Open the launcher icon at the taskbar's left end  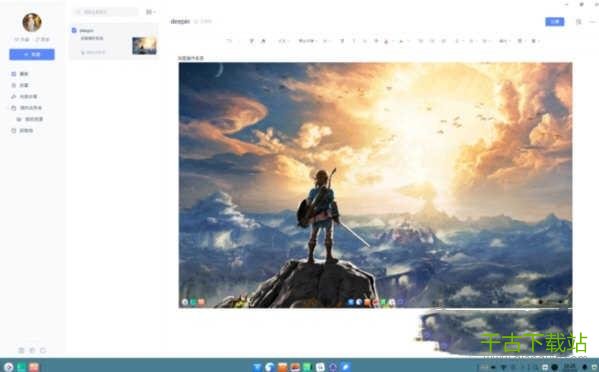[x=8, y=367]
